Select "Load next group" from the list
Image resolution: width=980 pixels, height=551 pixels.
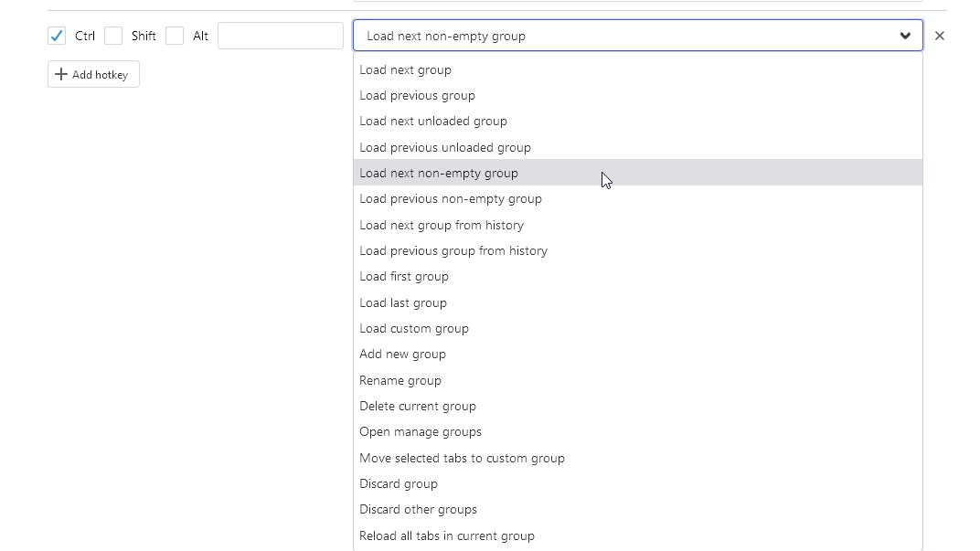(406, 69)
